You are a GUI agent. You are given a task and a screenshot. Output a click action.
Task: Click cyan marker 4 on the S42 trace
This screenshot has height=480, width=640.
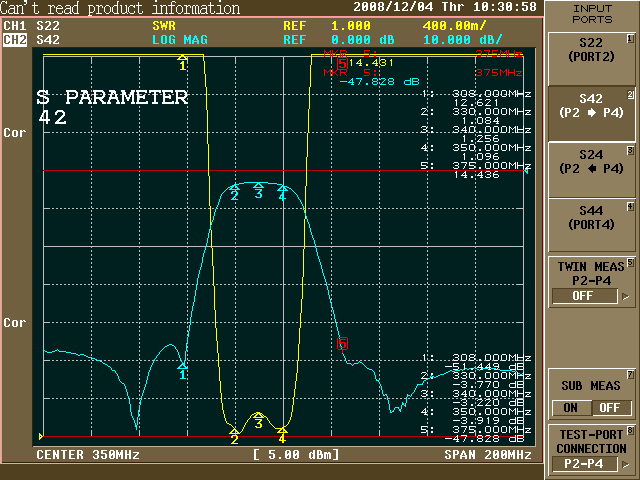click(x=283, y=191)
